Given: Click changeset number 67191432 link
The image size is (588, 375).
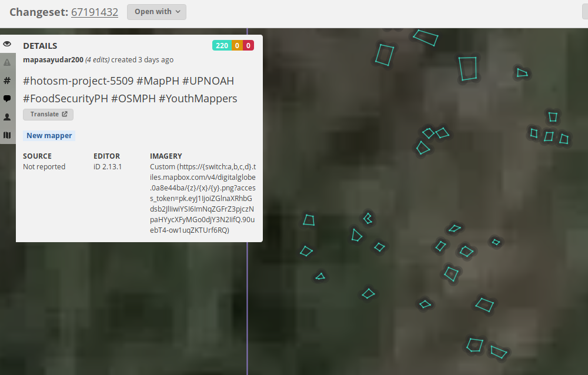Looking at the screenshot, I should [95, 12].
